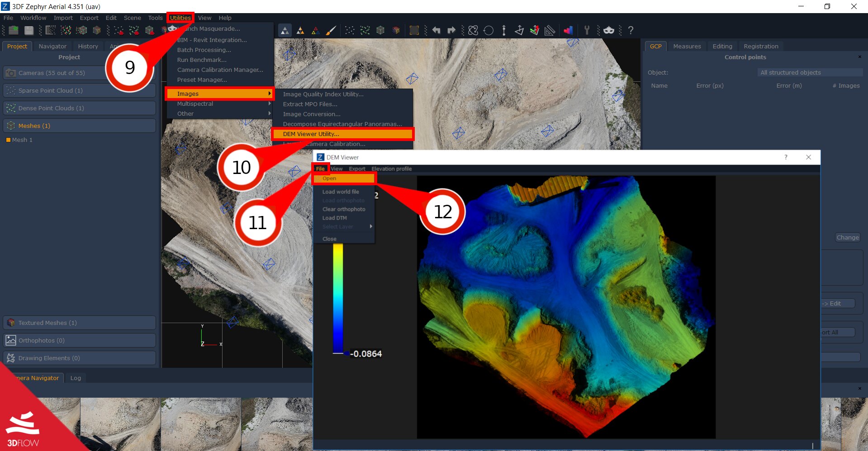Switch to the History tab

click(x=88, y=46)
